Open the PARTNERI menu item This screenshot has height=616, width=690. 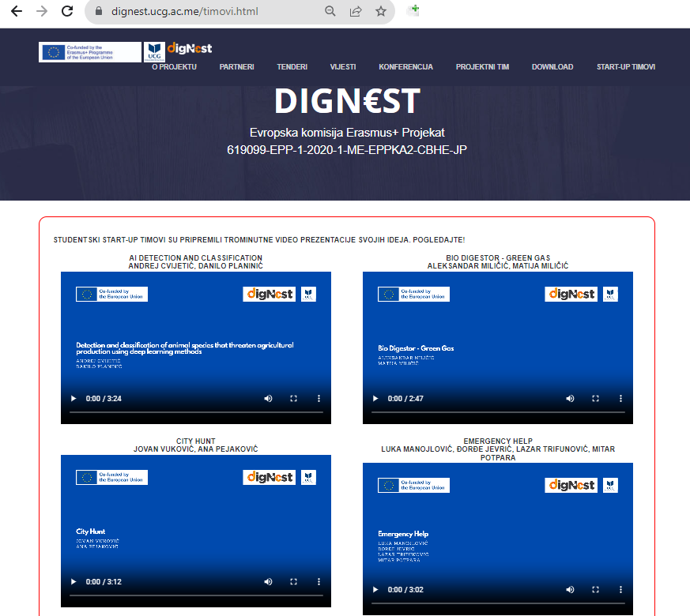[x=237, y=67]
